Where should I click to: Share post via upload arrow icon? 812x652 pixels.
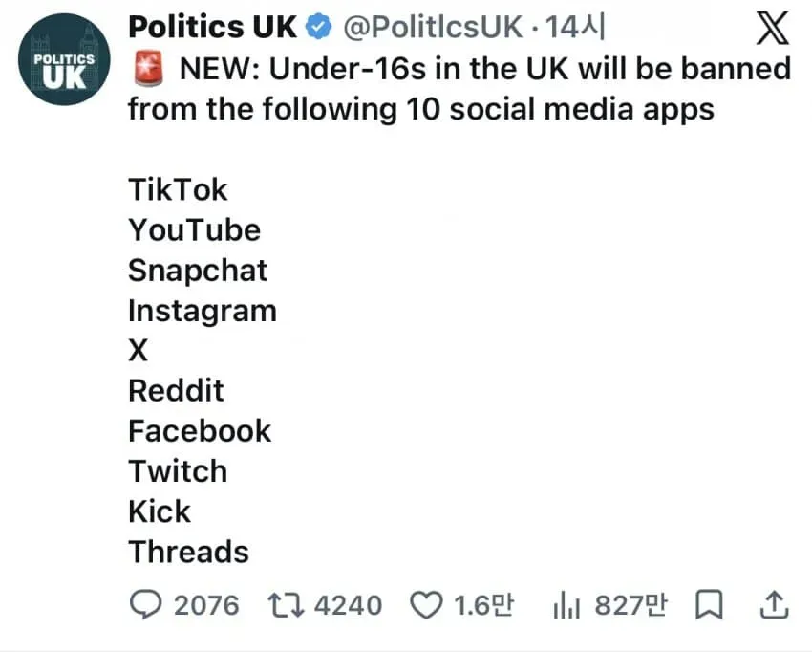[774, 605]
